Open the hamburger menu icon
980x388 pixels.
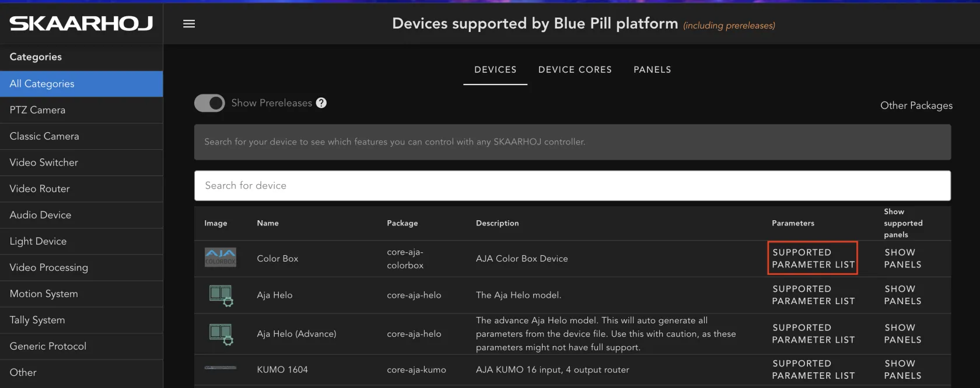click(x=189, y=24)
